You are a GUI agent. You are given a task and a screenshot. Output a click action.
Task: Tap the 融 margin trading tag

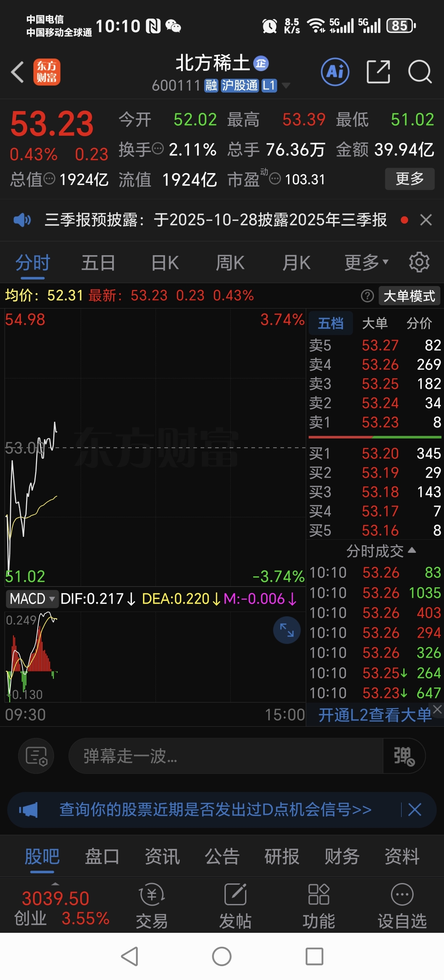tap(211, 86)
